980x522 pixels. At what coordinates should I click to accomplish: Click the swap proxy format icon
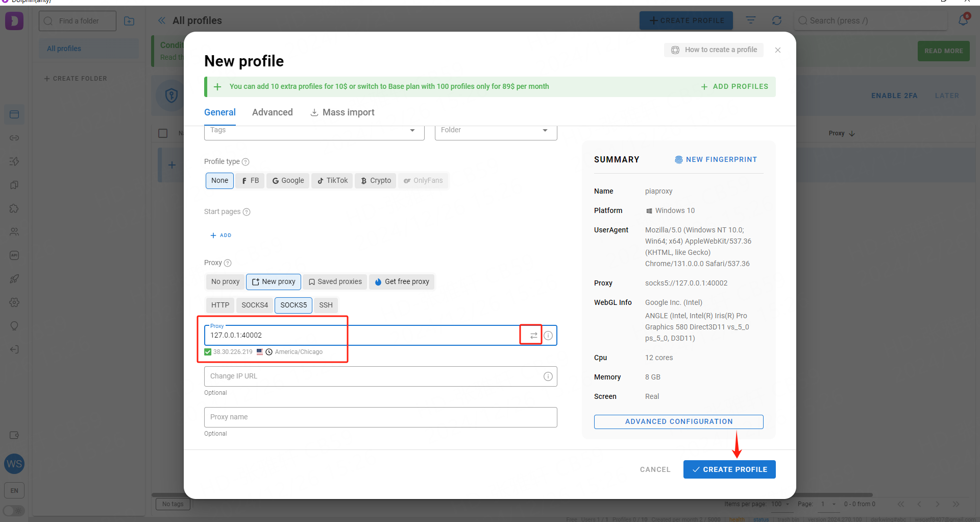coord(533,336)
